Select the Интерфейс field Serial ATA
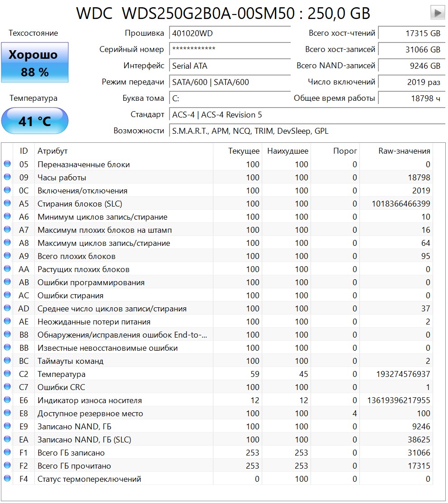 coord(230,66)
